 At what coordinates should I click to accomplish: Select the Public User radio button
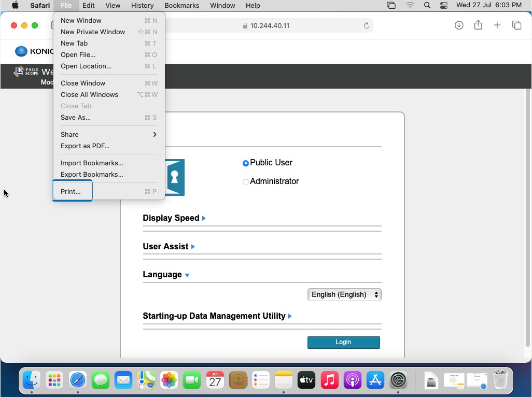(x=246, y=163)
